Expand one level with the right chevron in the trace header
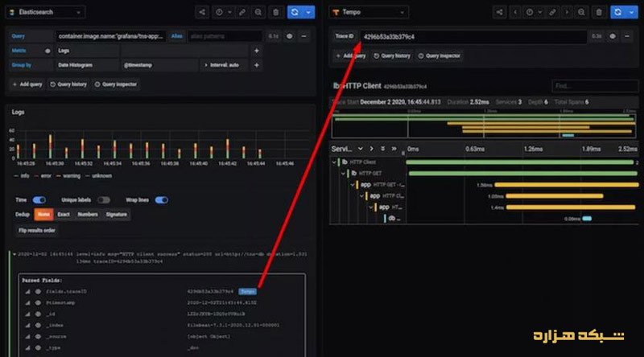This screenshot has width=644, height=357. point(371,149)
